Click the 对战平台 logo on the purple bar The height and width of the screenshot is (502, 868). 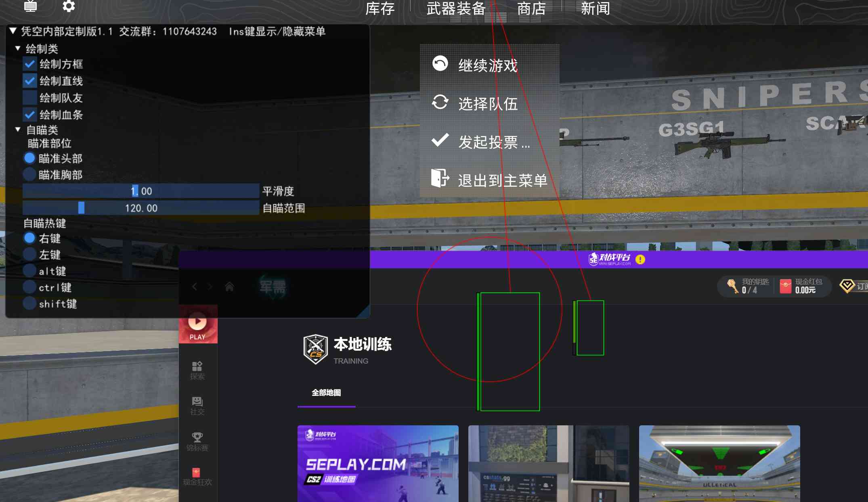click(610, 259)
